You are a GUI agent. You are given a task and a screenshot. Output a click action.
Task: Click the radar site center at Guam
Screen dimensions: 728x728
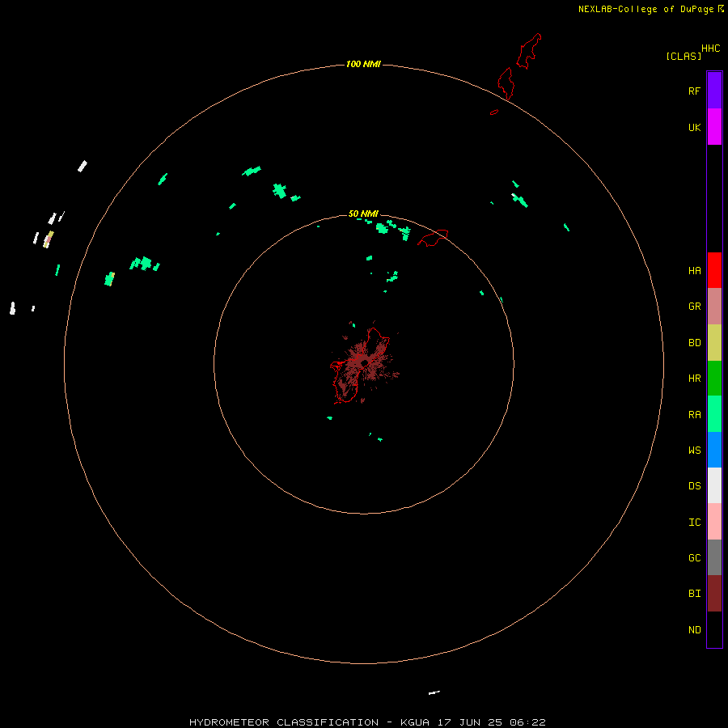365,363
